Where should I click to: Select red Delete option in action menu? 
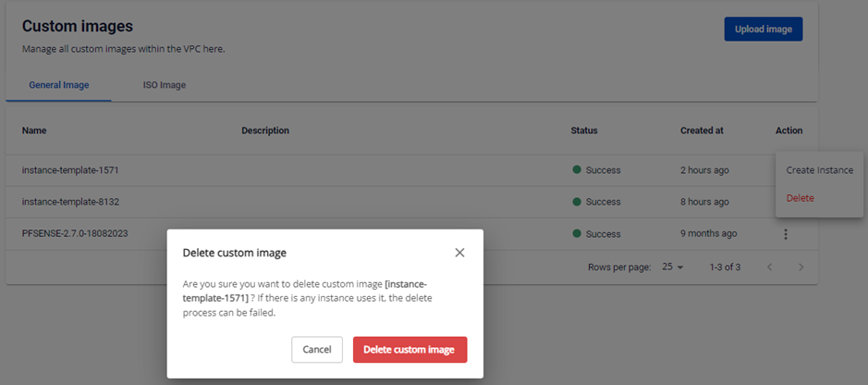coord(800,198)
